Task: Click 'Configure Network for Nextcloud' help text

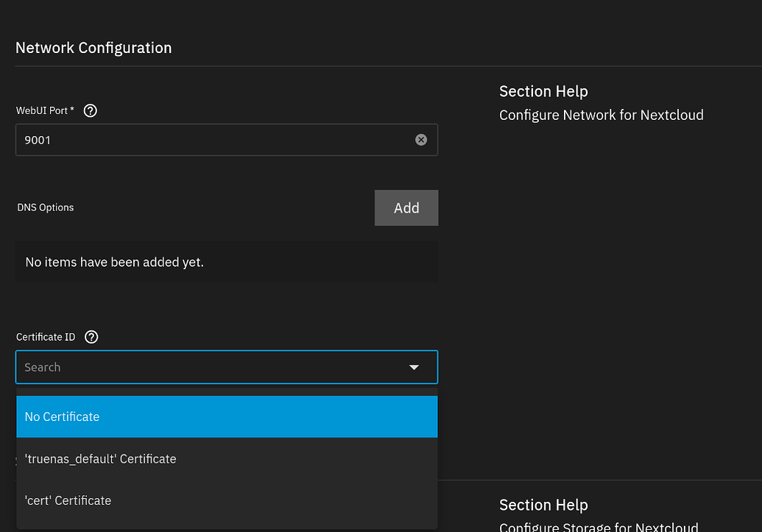Action: point(602,115)
